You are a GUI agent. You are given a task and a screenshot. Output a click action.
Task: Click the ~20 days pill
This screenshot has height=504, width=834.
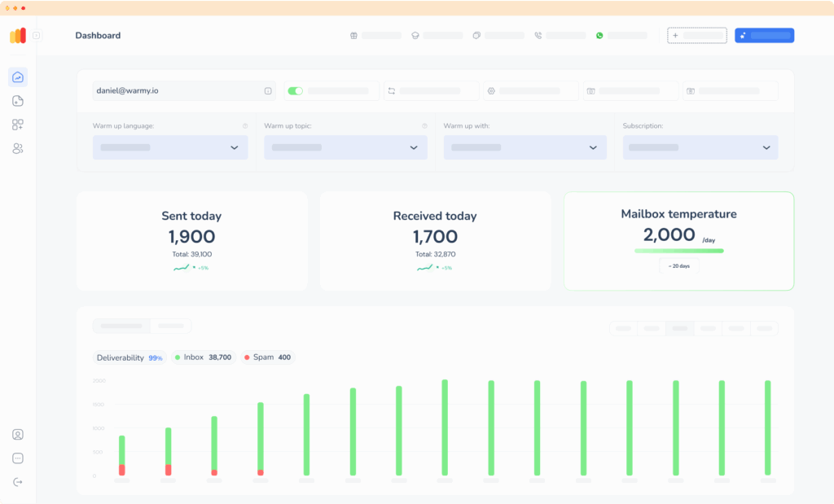(x=679, y=265)
